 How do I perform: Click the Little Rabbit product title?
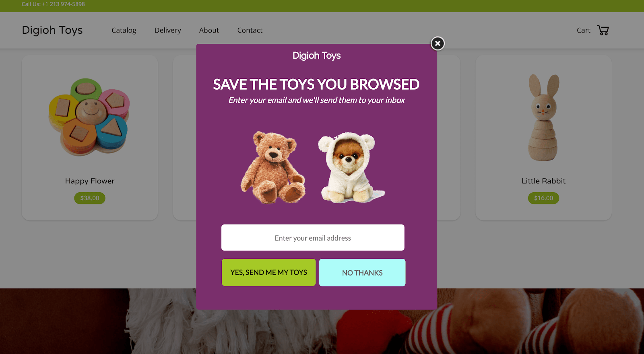pyautogui.click(x=544, y=181)
